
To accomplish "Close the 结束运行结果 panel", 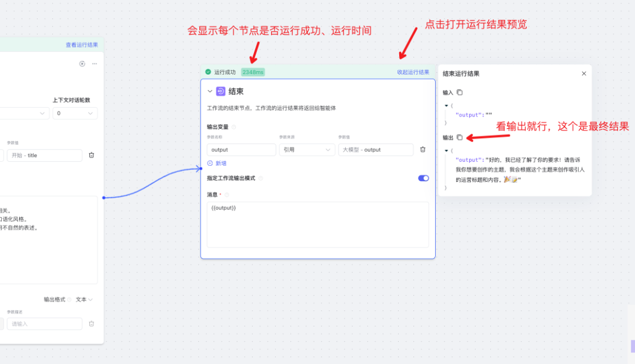I will (584, 74).
